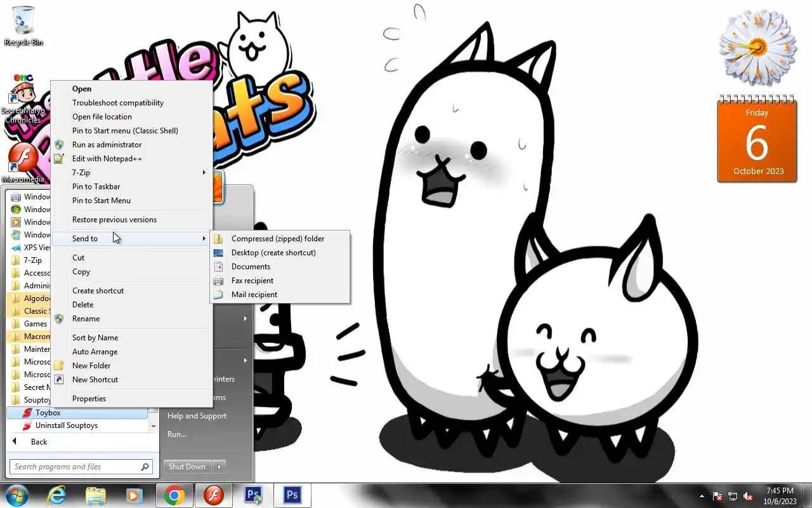The height and width of the screenshot is (508, 812).
Task: Send to Compressed (zipped) folder
Action: click(280, 239)
